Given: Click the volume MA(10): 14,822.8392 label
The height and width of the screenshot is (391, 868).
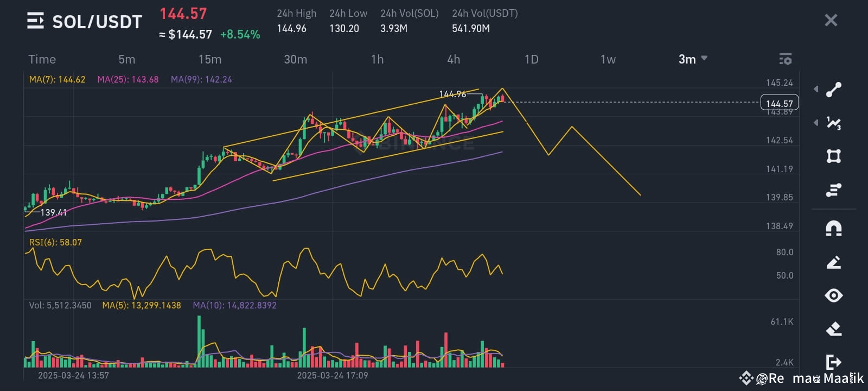Looking at the screenshot, I should coord(234,305).
